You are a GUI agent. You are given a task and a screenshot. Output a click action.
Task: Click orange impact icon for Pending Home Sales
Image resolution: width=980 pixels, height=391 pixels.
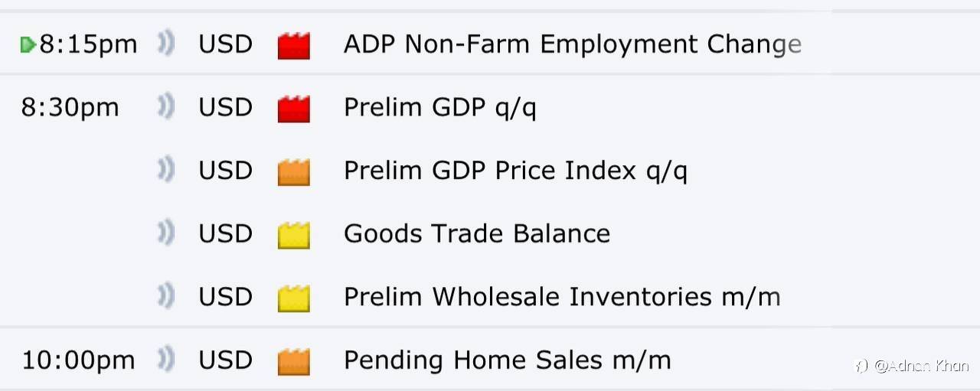294,360
